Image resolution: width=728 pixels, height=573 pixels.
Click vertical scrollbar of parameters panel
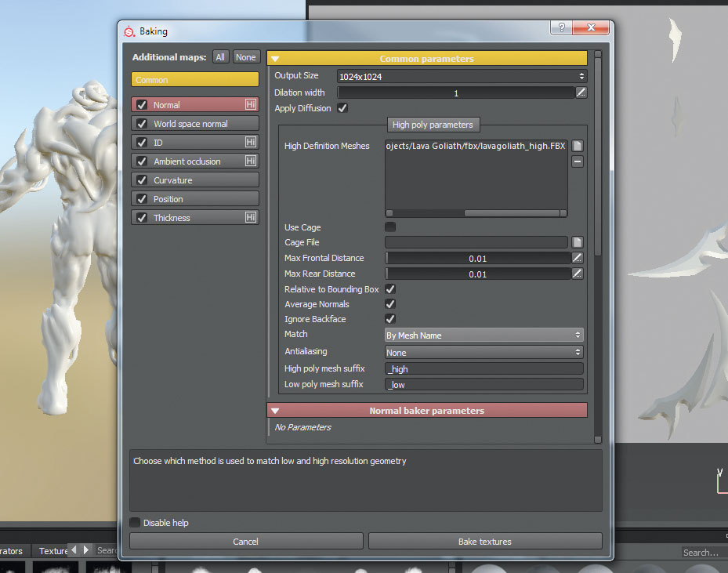pos(598,155)
